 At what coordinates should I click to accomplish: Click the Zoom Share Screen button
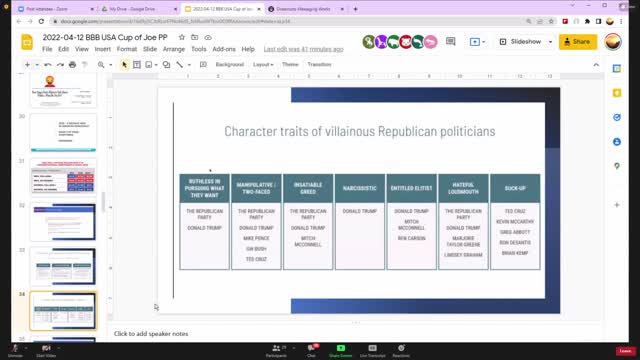(x=340, y=351)
